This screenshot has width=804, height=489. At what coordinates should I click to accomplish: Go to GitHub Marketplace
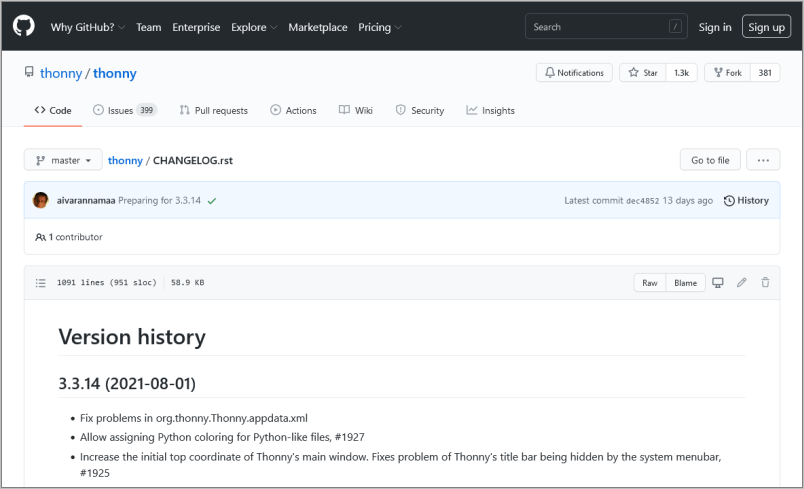[317, 27]
